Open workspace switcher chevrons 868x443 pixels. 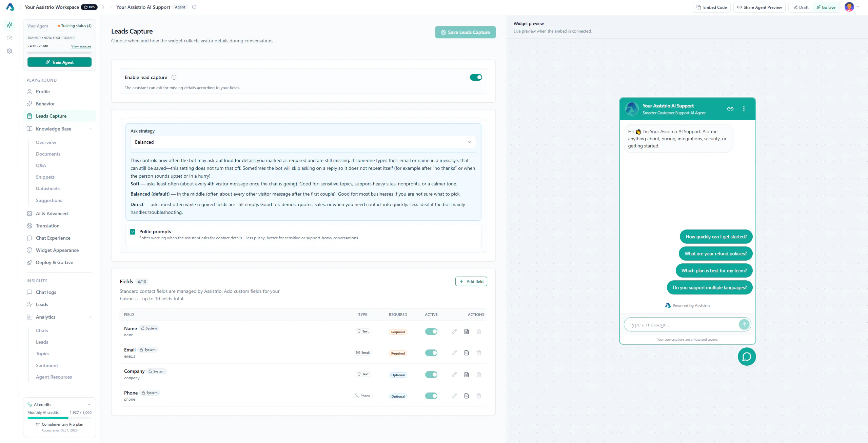(x=103, y=7)
